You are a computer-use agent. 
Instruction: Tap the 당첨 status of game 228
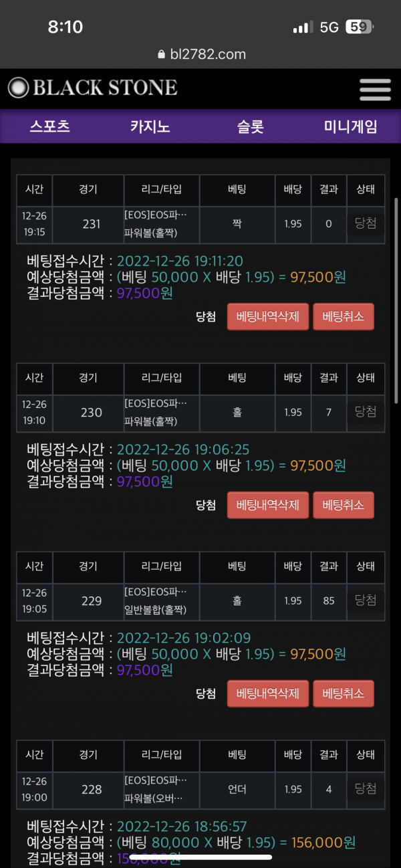tap(366, 789)
